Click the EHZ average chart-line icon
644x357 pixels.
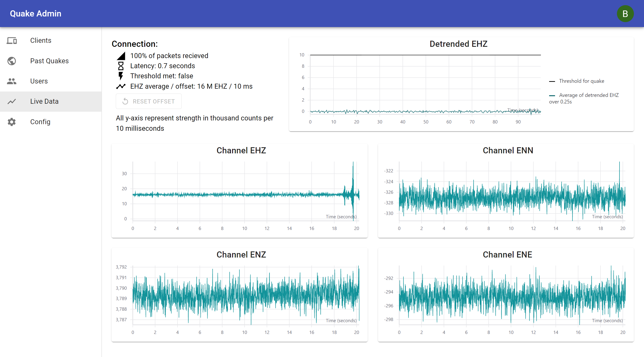[121, 87]
